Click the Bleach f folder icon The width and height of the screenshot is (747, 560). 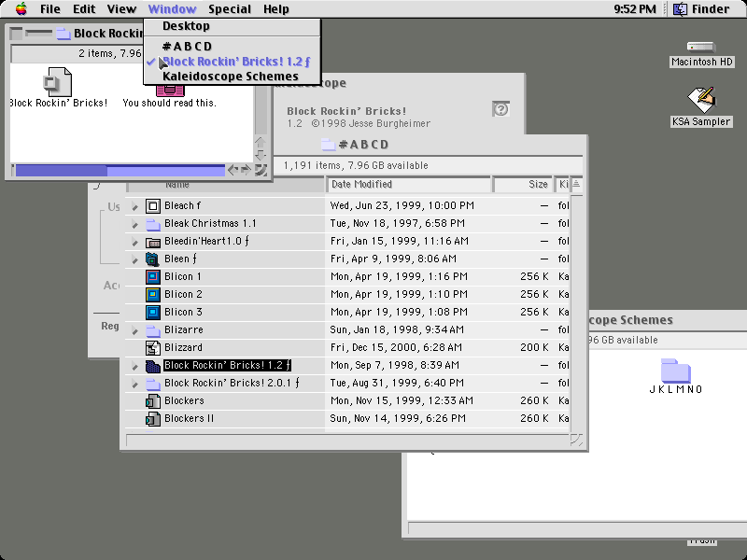click(x=152, y=205)
